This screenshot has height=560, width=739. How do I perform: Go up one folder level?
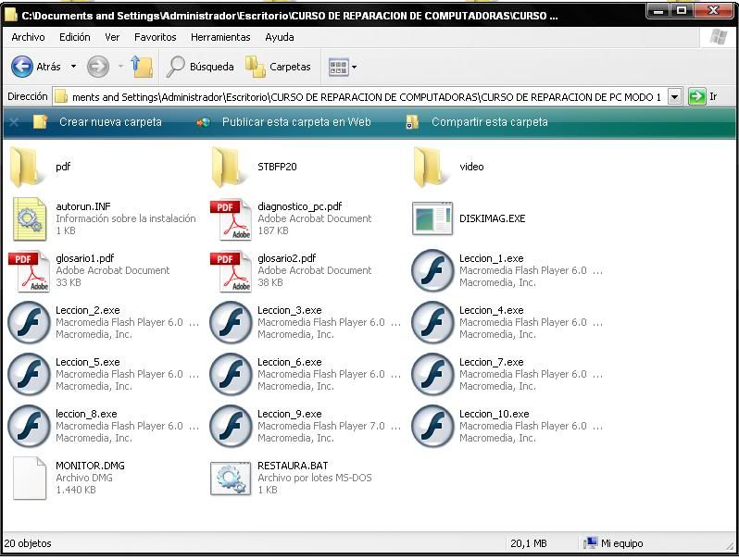coord(142,67)
